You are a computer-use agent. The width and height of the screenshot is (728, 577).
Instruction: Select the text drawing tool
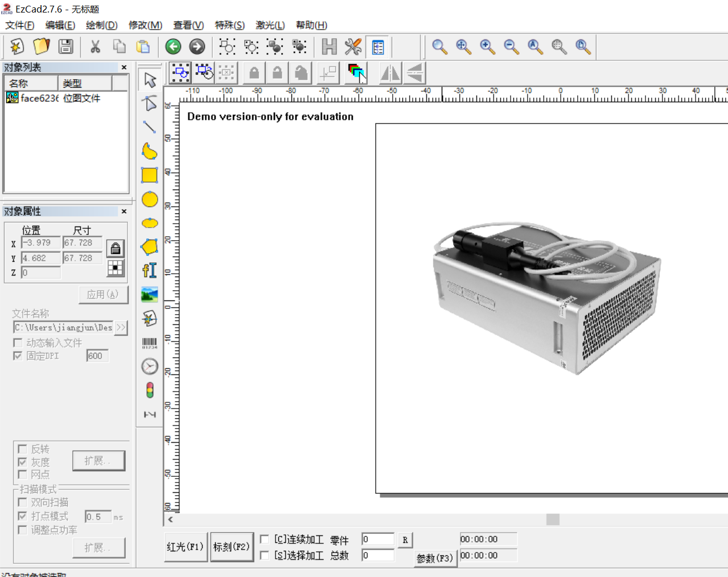click(x=150, y=271)
